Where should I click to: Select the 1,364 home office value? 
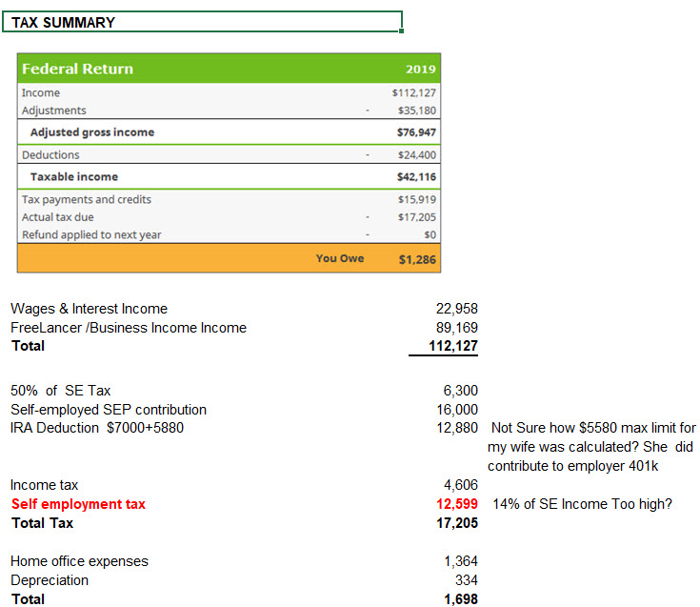click(461, 561)
